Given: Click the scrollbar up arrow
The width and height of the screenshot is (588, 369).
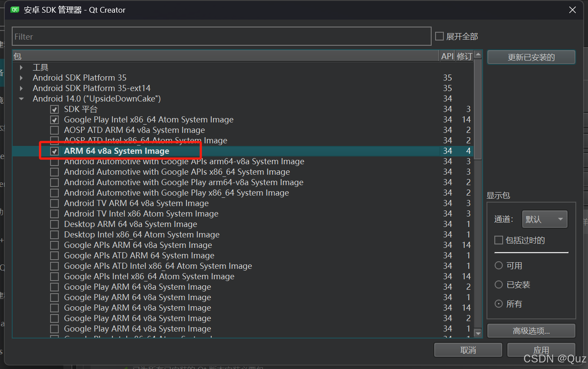Looking at the screenshot, I should [x=478, y=55].
